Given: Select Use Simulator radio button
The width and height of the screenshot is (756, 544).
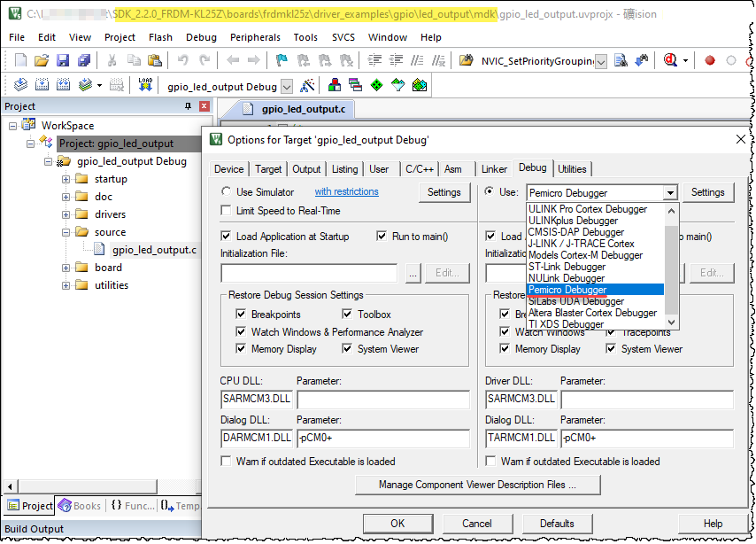Looking at the screenshot, I should [226, 191].
